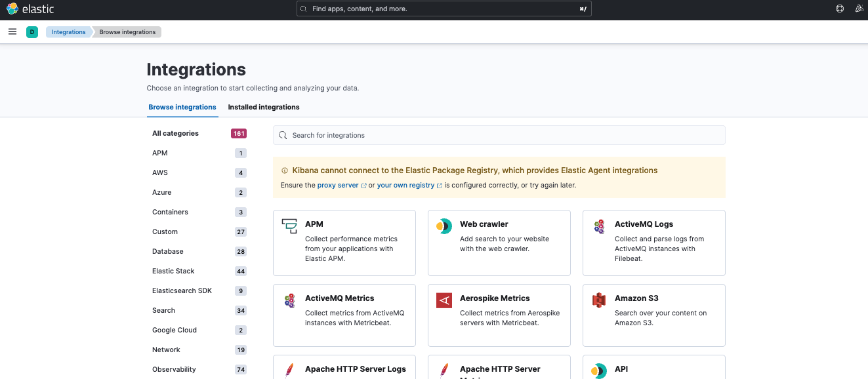Screen dimensions: 868x379
Task: Select the Browse integrations tab
Action: click(182, 107)
